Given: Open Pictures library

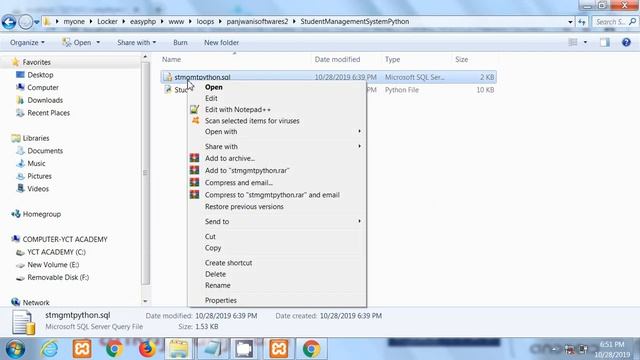Looking at the screenshot, I should point(39,176).
